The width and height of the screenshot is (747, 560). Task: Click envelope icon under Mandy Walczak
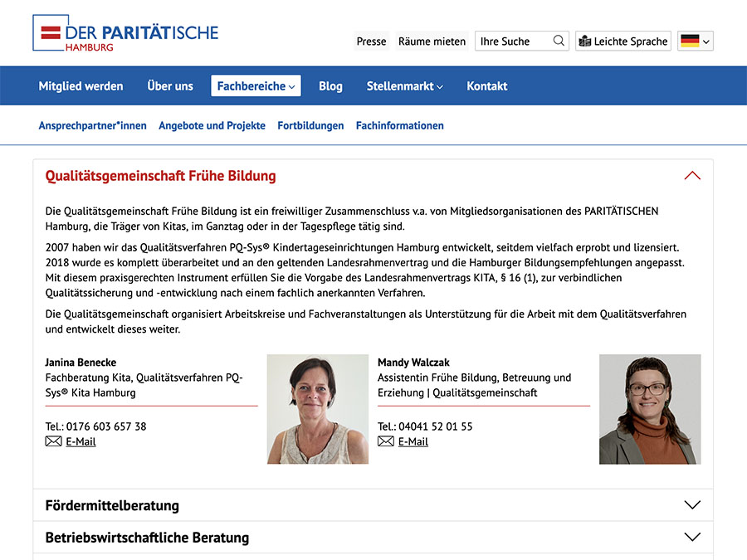386,441
